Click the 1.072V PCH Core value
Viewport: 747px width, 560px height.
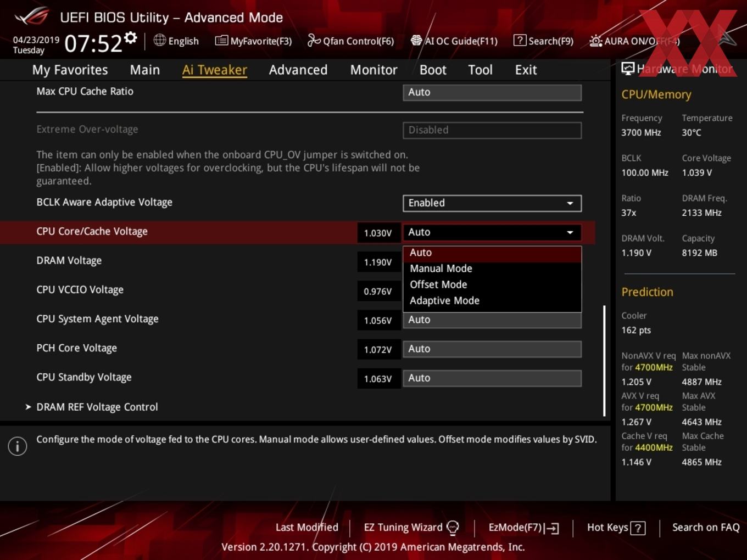tap(378, 350)
